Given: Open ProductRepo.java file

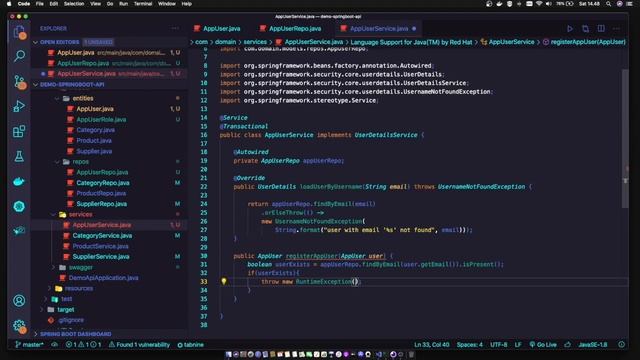Looking at the screenshot, I should click(101, 193).
